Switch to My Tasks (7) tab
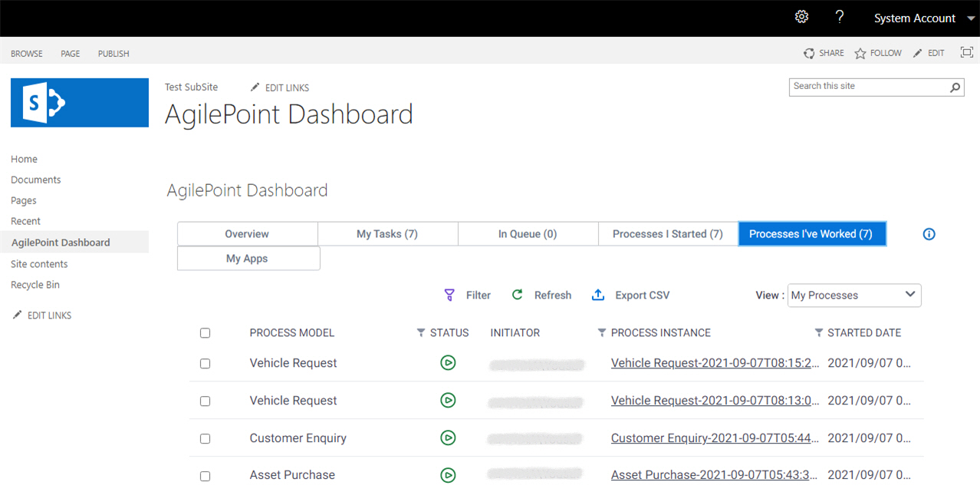 [387, 234]
